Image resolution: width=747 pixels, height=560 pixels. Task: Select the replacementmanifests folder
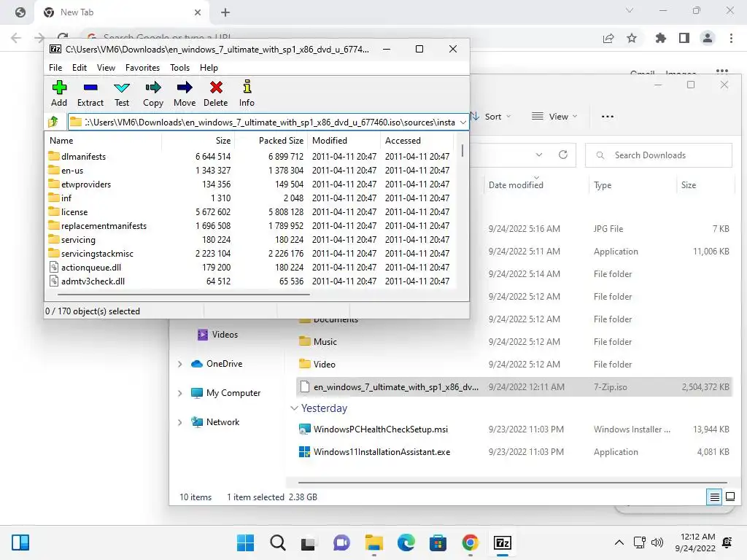click(104, 226)
